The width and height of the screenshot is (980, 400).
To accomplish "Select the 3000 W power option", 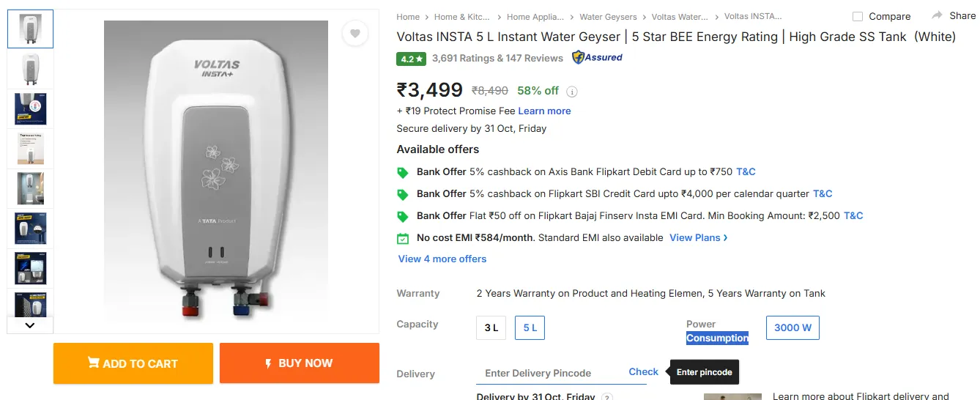I will coord(792,327).
